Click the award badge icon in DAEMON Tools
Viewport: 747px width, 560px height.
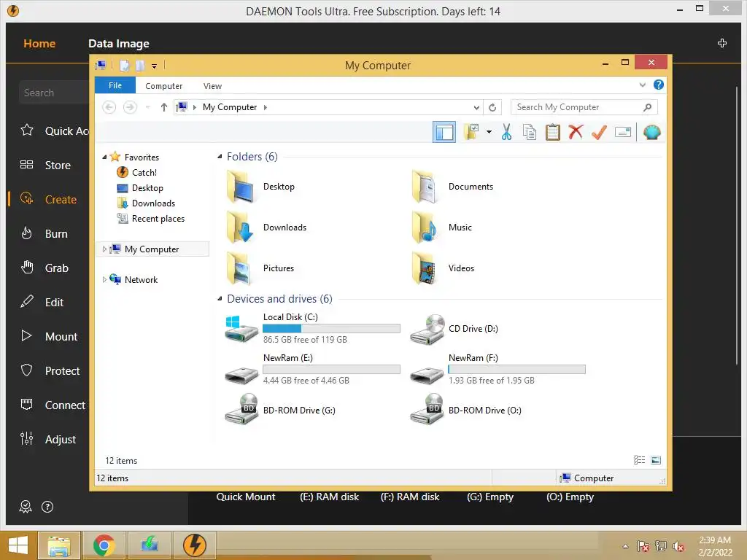coord(26,507)
